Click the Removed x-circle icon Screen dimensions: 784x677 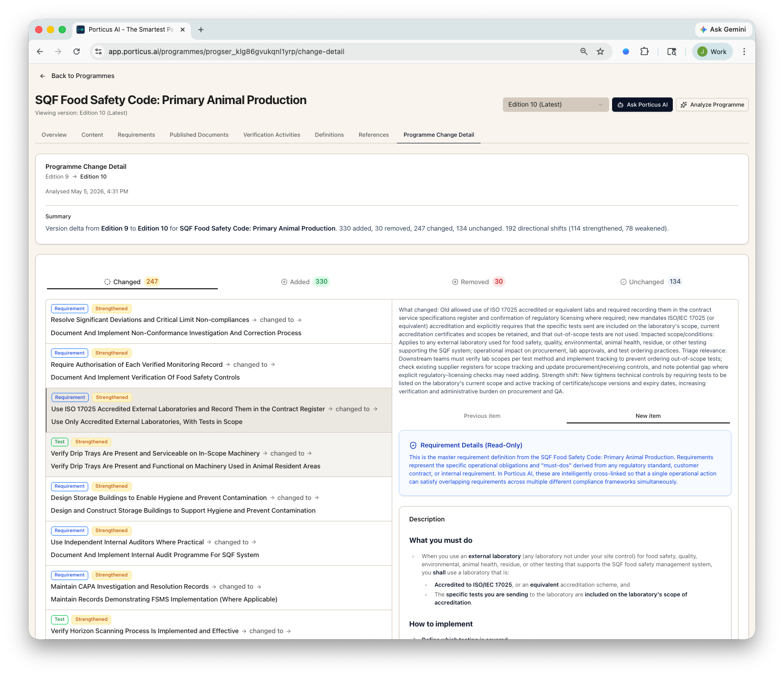tap(455, 282)
